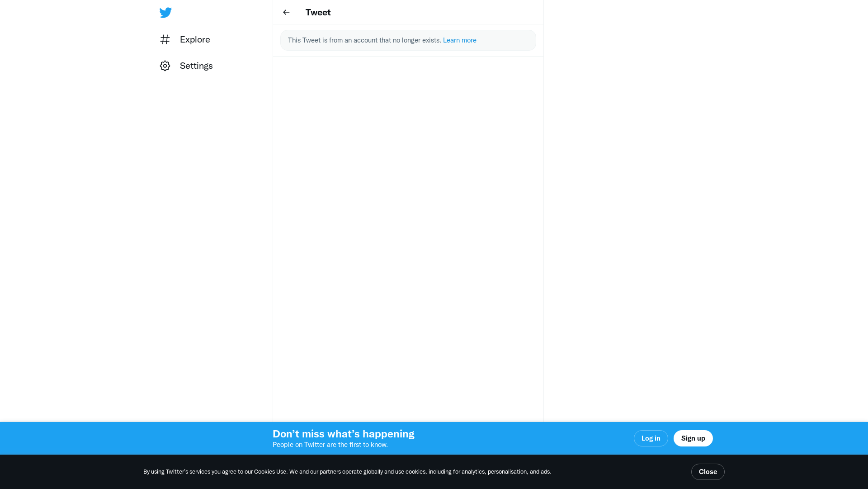The image size is (868, 489).
Task: Click the Sign up button
Action: pos(693,438)
